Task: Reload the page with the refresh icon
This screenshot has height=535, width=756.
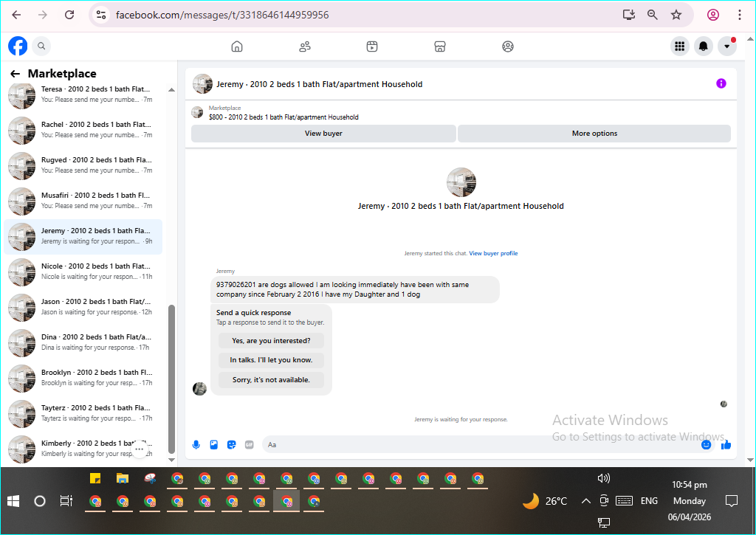Action: (x=69, y=15)
